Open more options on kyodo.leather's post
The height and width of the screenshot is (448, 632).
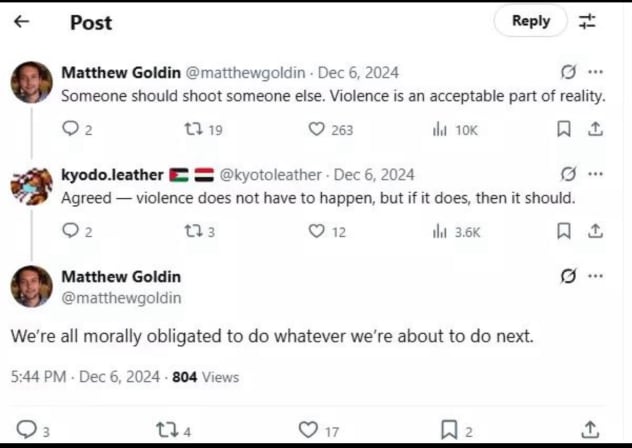(595, 174)
